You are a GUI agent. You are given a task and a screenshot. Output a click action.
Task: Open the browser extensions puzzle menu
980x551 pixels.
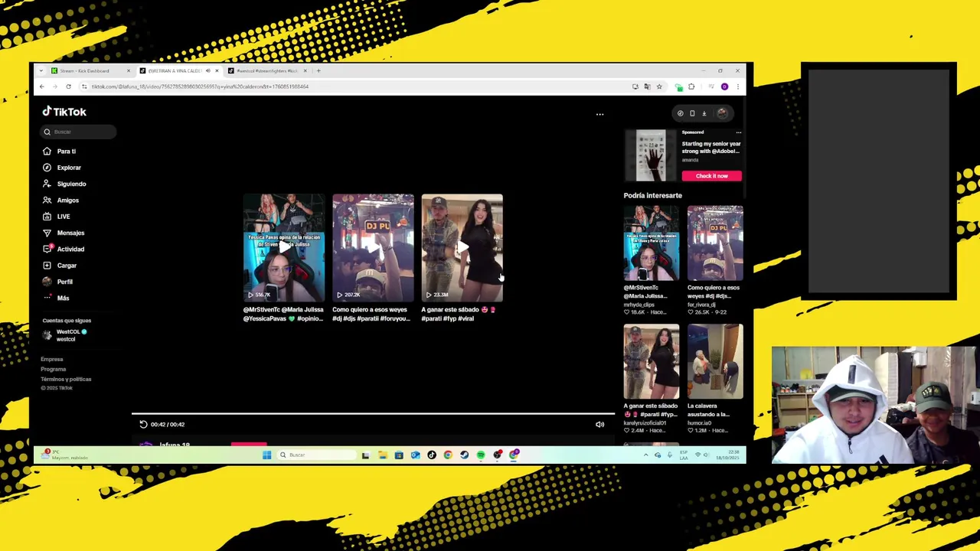click(691, 86)
